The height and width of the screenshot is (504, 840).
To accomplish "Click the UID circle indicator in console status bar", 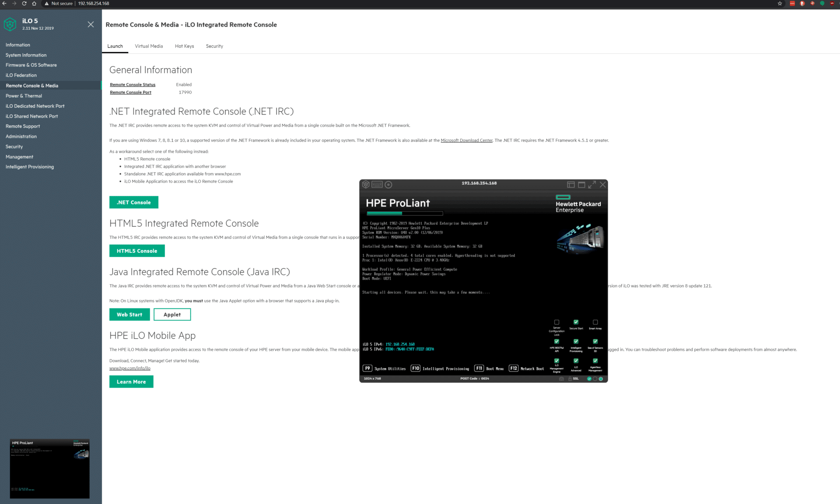I will 595,379.
